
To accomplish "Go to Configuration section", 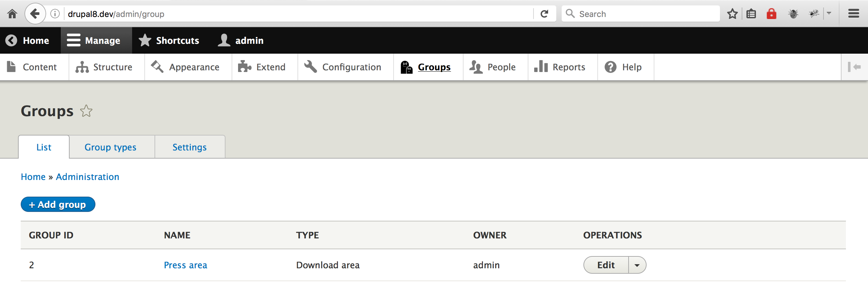I will point(346,67).
